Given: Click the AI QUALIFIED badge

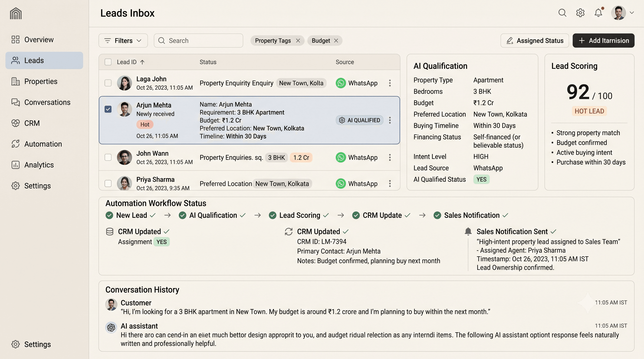Looking at the screenshot, I should 359,120.
